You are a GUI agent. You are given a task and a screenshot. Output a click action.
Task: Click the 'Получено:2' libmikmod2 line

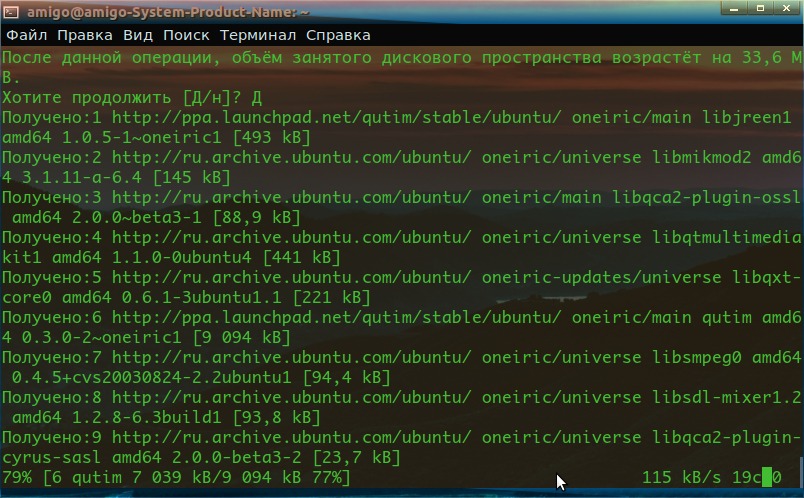pyautogui.click(x=402, y=157)
